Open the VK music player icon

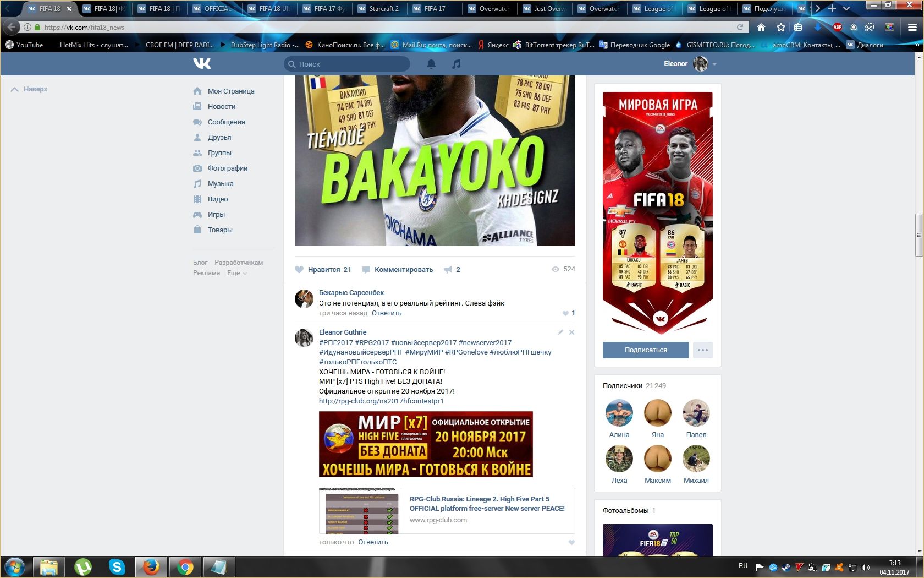tap(456, 64)
